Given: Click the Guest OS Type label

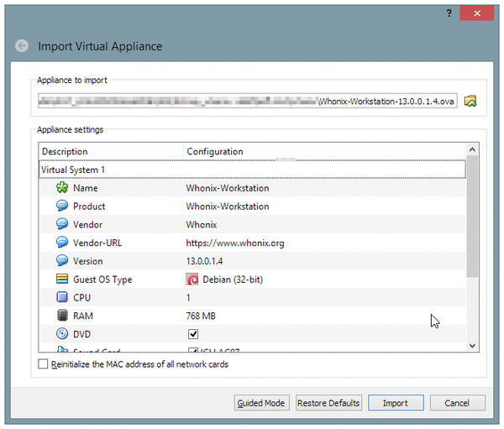Looking at the screenshot, I should (102, 280).
